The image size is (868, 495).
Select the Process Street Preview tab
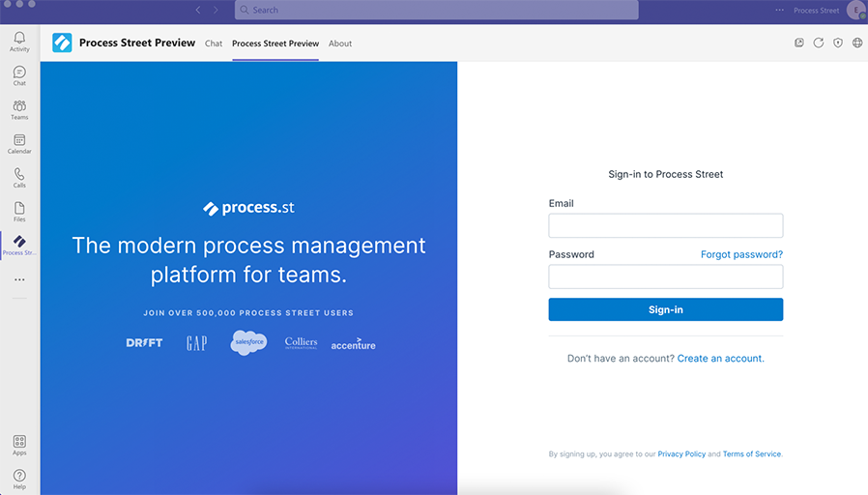tap(275, 44)
